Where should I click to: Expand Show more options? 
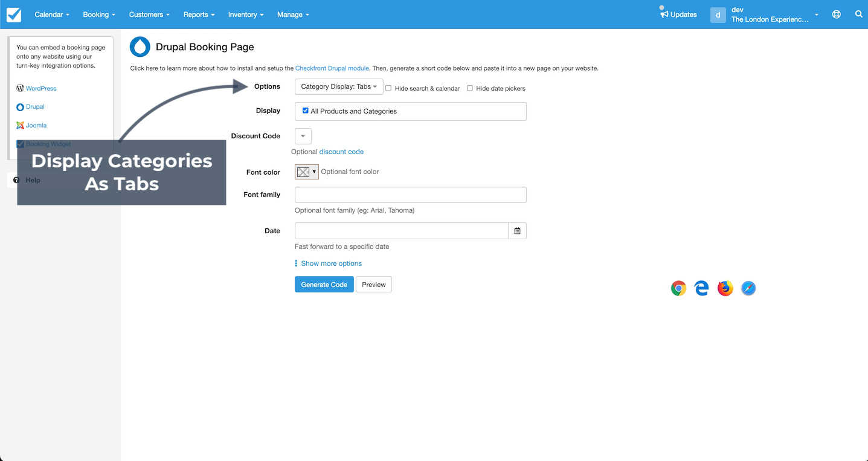coord(331,263)
